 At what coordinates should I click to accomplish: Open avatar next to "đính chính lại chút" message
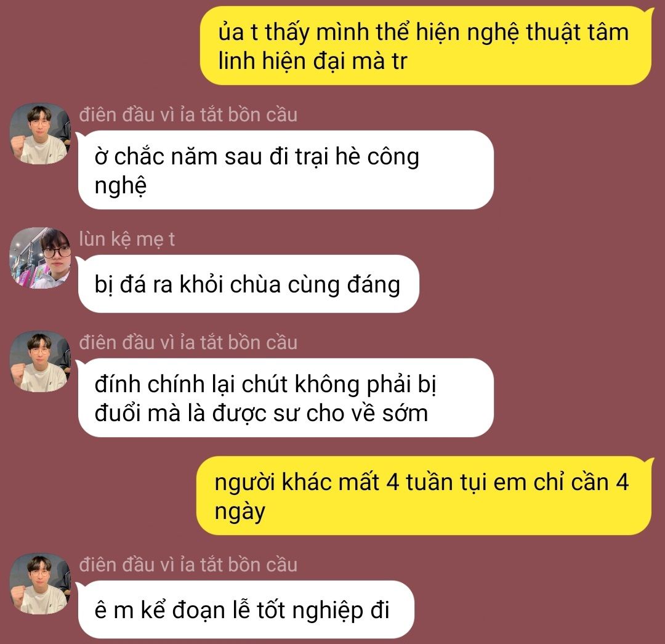point(40,361)
